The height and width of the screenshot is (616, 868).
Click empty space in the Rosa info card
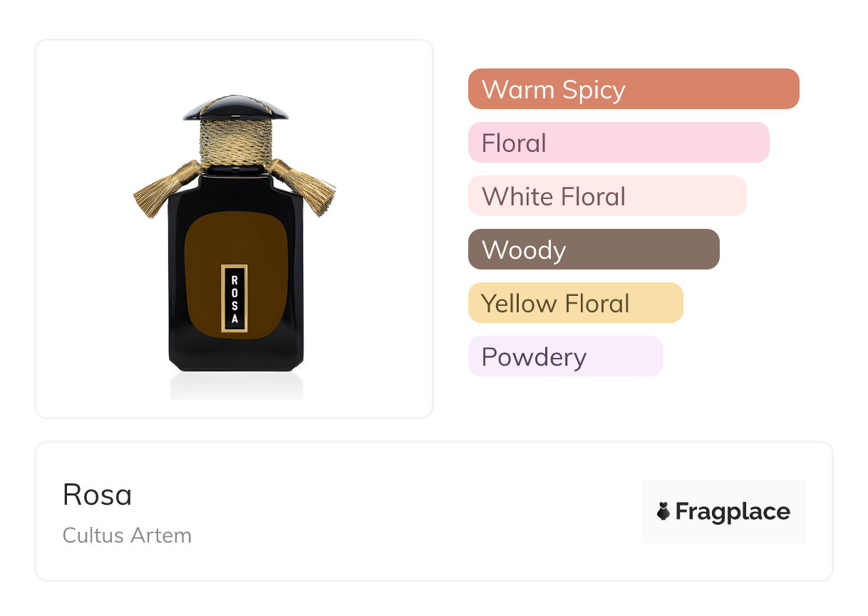point(413,513)
